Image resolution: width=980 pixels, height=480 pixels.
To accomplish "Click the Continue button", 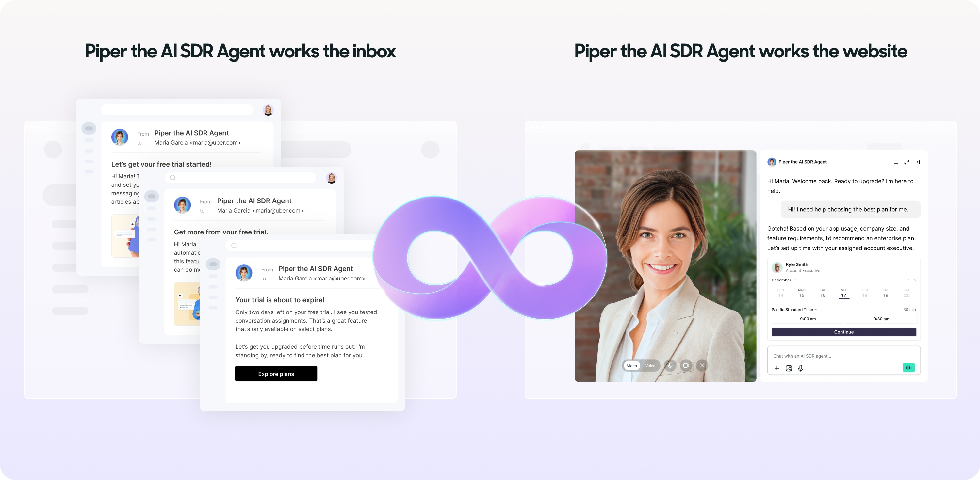I will [843, 332].
